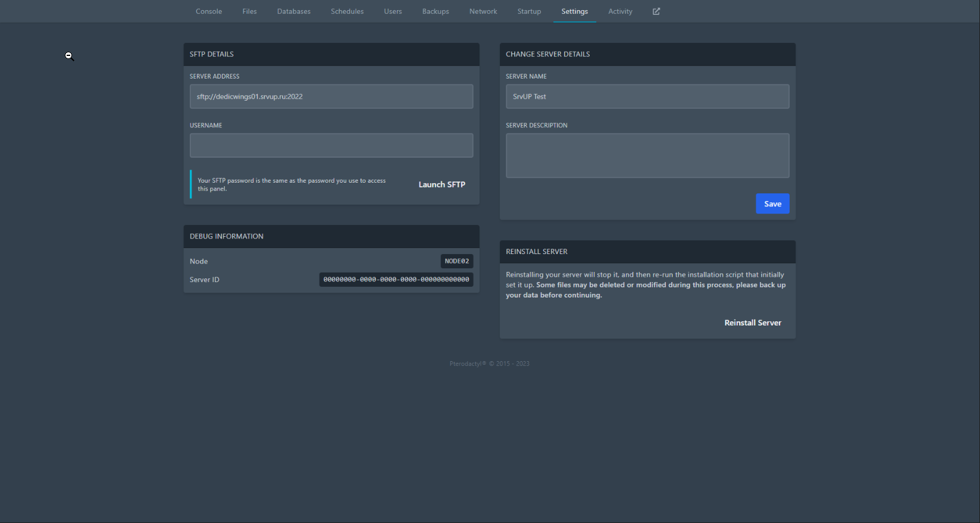Viewport: 980px width, 523px height.
Task: Open the Users tab
Action: [393, 11]
